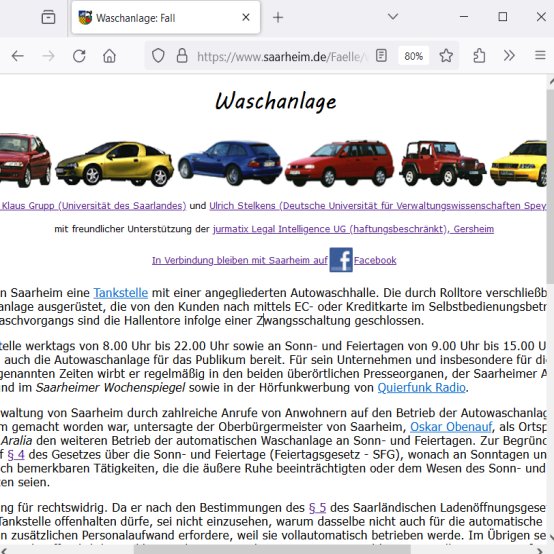Image resolution: width=554 pixels, height=554 pixels.
Task: Click the horizontal scrollbar thumb
Action: pyautogui.click(x=272, y=550)
